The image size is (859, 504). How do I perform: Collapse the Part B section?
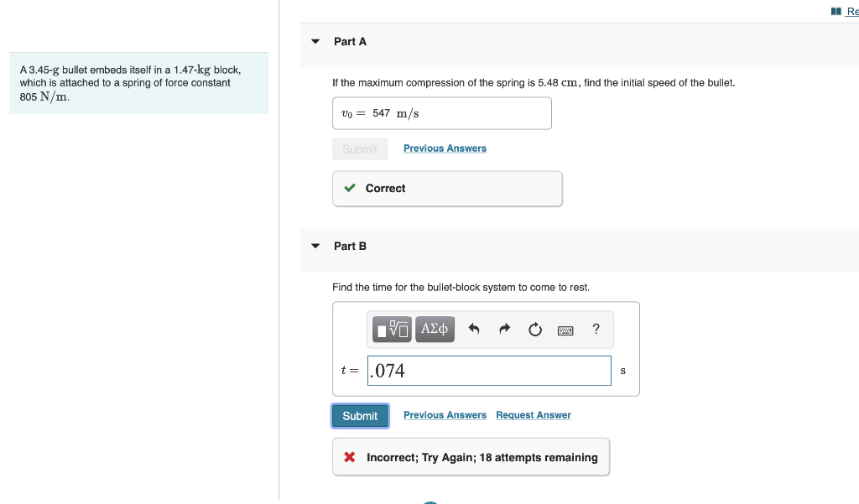pyautogui.click(x=315, y=246)
